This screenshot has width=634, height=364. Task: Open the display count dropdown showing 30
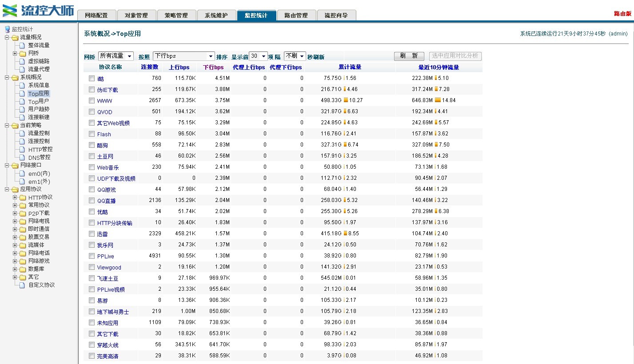tap(258, 56)
